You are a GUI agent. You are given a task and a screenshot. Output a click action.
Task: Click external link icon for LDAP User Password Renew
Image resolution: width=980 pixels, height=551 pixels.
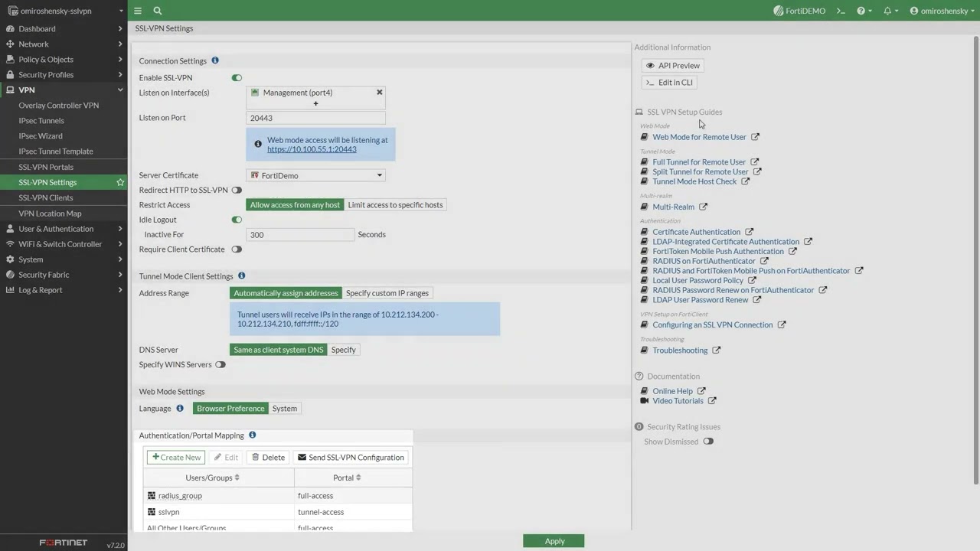coord(756,300)
